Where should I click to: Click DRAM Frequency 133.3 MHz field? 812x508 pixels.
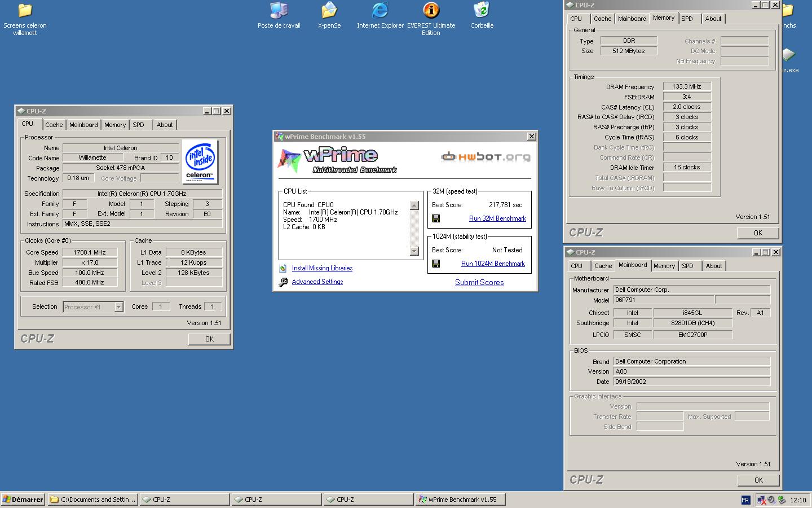click(x=687, y=87)
